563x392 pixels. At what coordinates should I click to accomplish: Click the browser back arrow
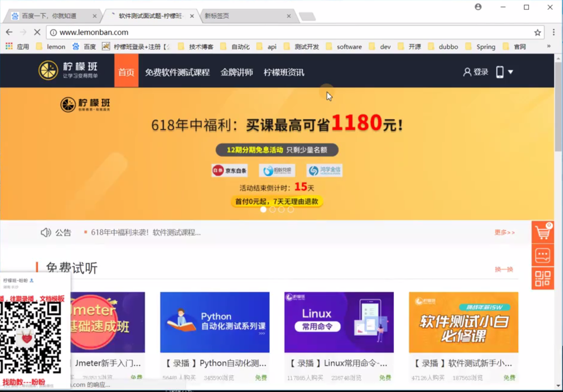point(9,32)
